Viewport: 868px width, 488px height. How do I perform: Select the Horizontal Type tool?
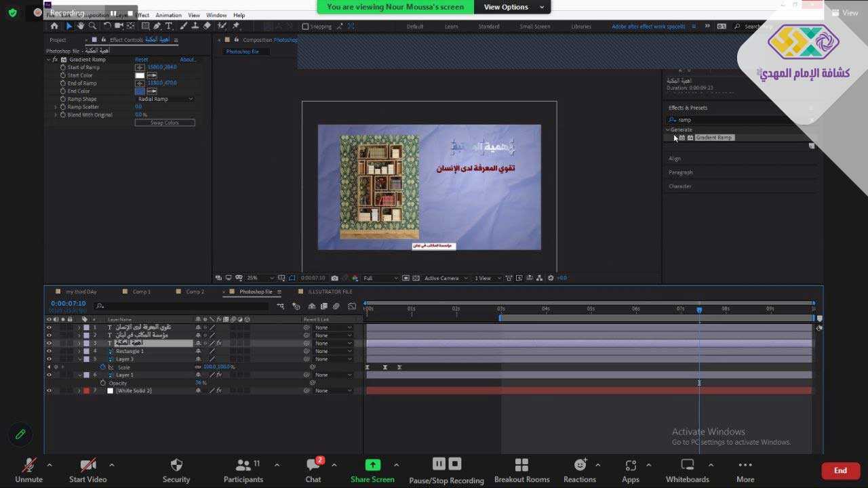[169, 26]
